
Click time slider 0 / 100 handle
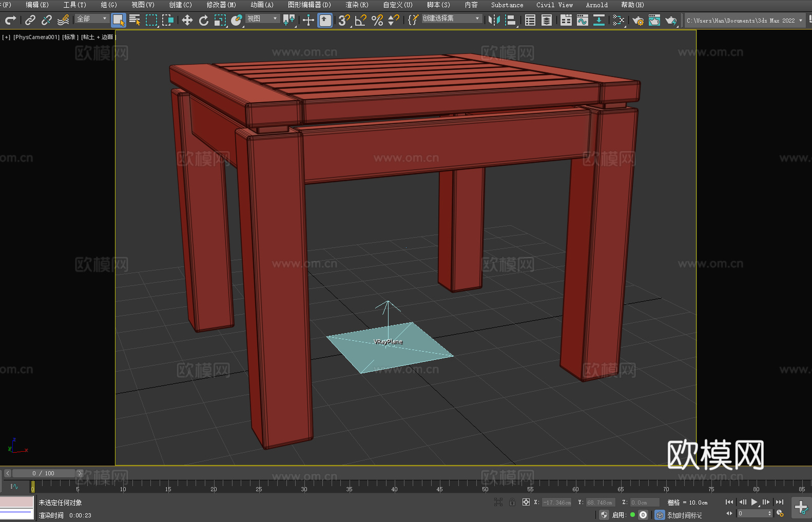[44, 473]
